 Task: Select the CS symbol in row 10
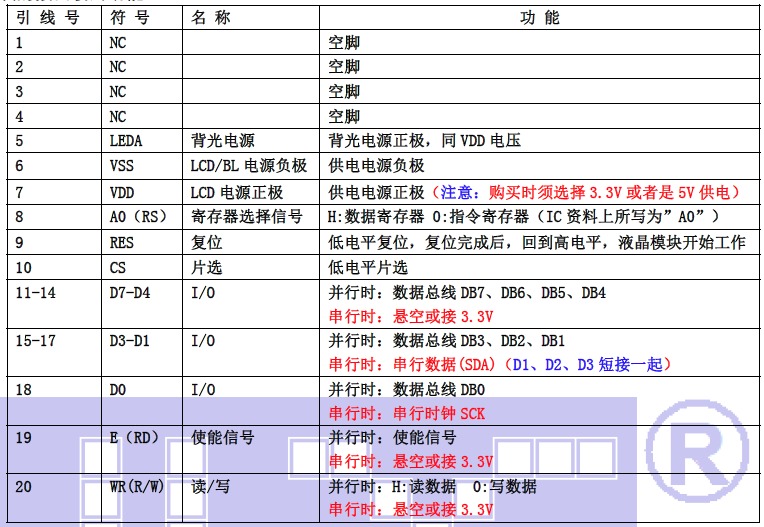[x=118, y=268]
